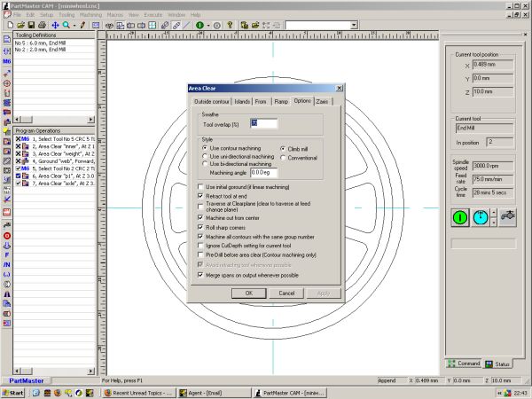Click the red target circle icon in sidebar

(x=7, y=83)
